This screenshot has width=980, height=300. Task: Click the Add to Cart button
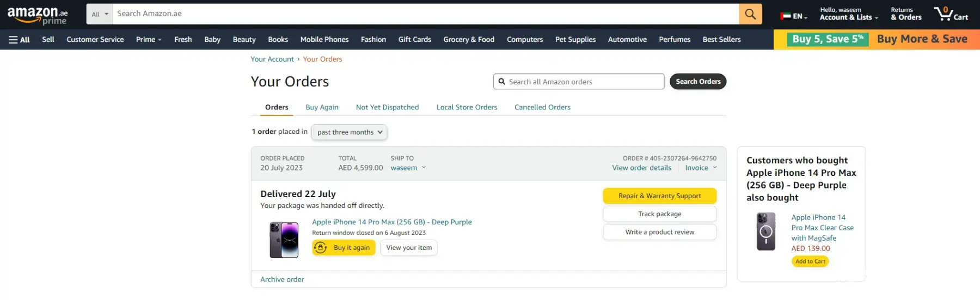click(x=810, y=261)
